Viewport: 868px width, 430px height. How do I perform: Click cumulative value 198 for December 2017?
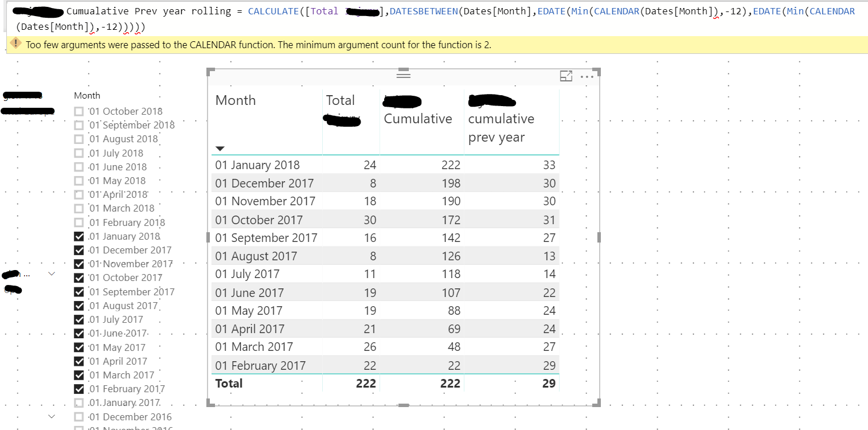pos(451,183)
